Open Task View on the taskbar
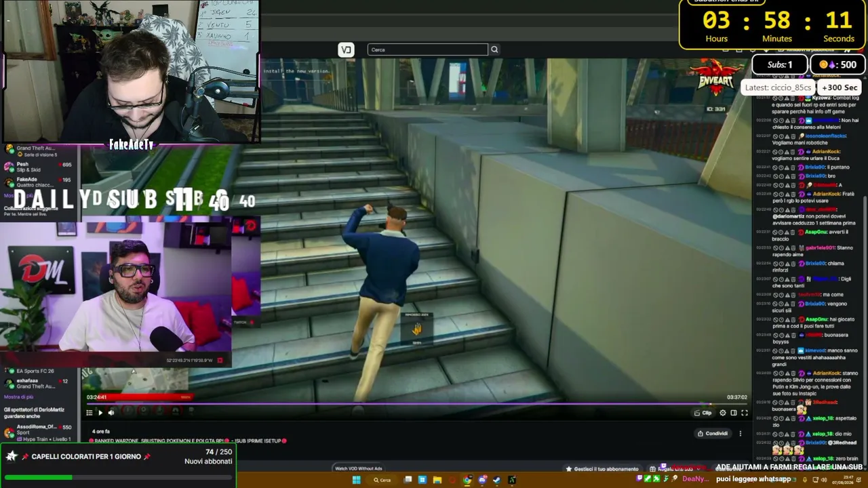Image resolution: width=868 pixels, height=488 pixels. [408, 480]
